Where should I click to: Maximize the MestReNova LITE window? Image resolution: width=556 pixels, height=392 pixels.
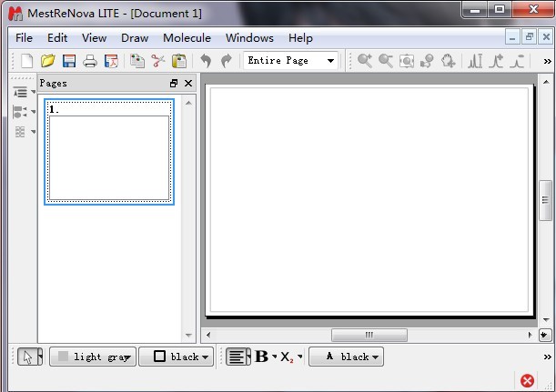pyautogui.click(x=499, y=10)
